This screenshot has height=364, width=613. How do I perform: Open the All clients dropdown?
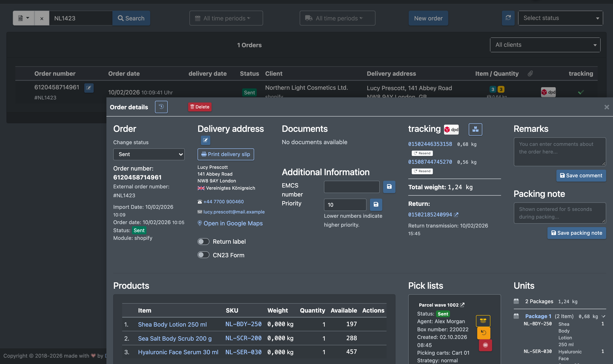pos(545,45)
